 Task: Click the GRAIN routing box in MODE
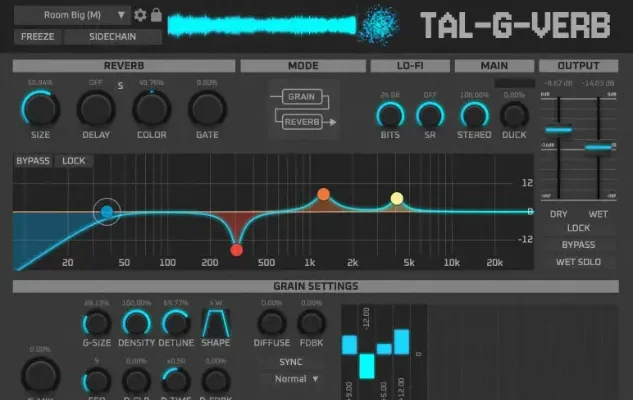pyautogui.click(x=299, y=97)
